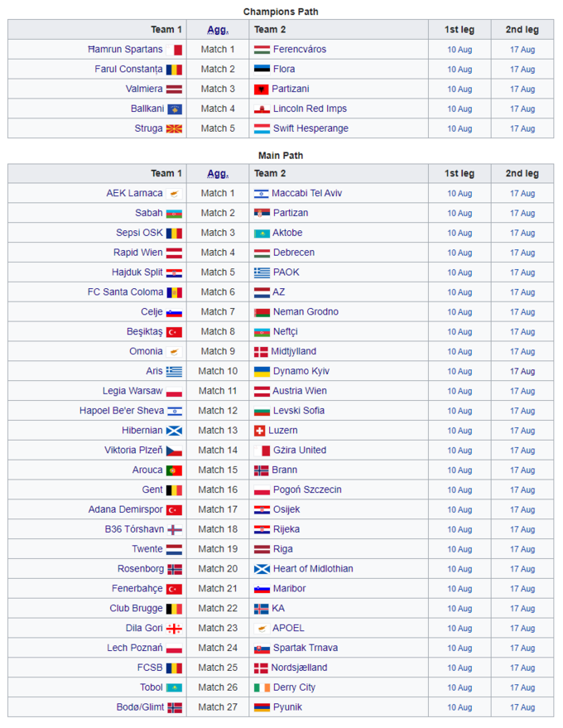Open the Heart of Midlothian link
This screenshot has width=563, height=728.
[313, 569]
